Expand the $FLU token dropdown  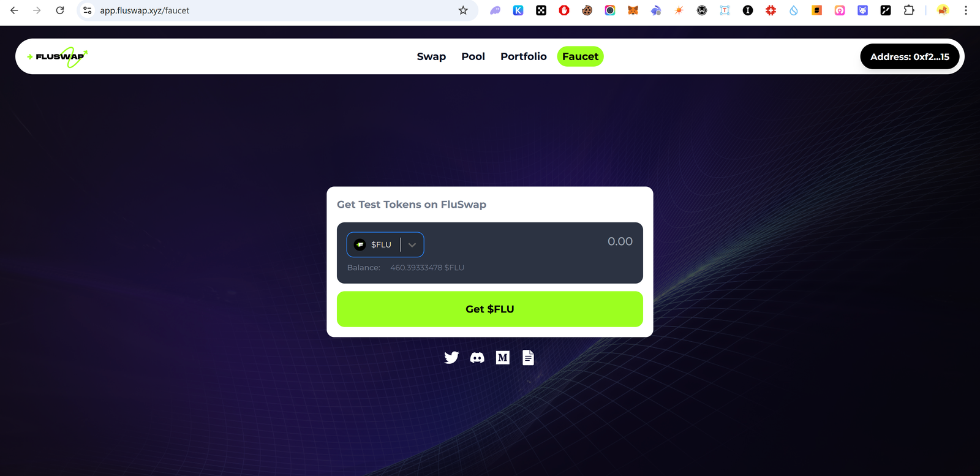pos(385,244)
